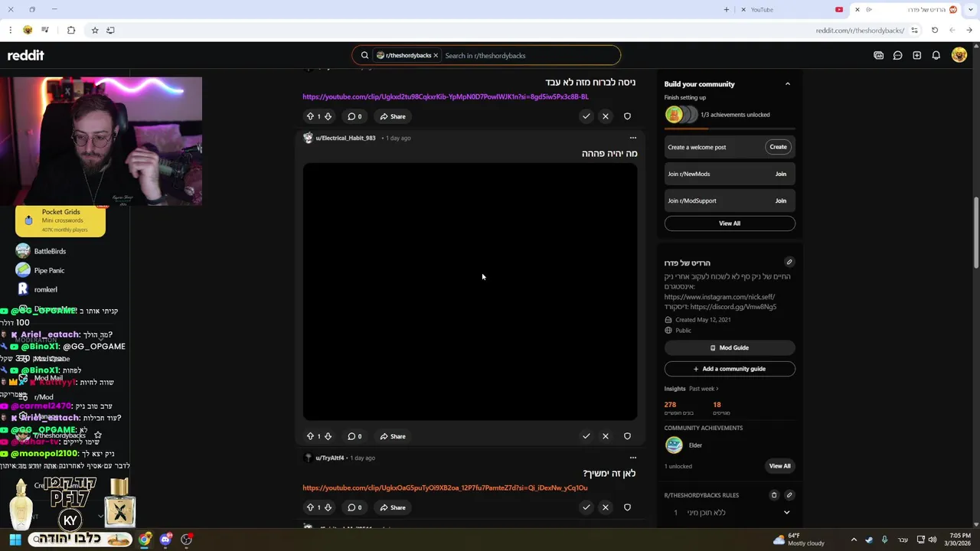Viewport: 980px width, 551px height.
Task: Bookmark this page with the star icon
Action: click(x=95, y=30)
